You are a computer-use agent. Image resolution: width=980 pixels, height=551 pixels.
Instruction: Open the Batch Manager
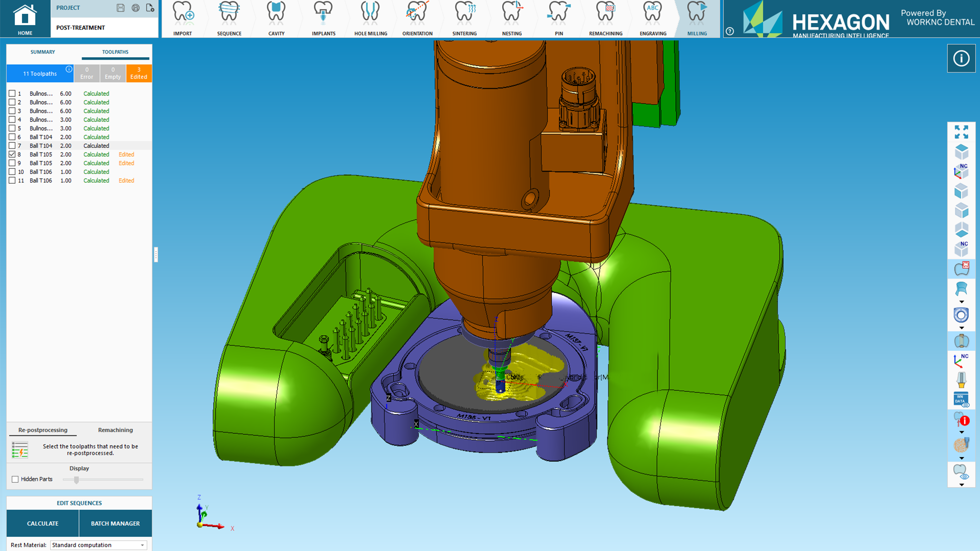click(x=115, y=523)
